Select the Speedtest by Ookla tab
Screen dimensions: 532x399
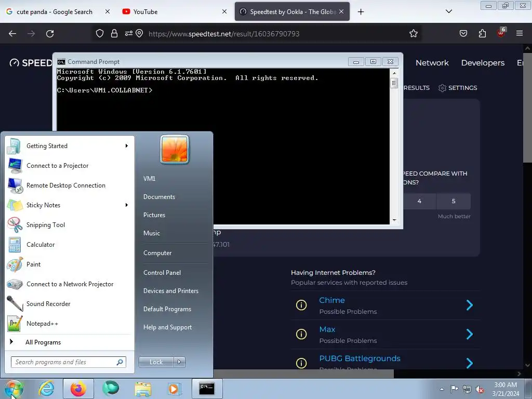click(x=292, y=11)
